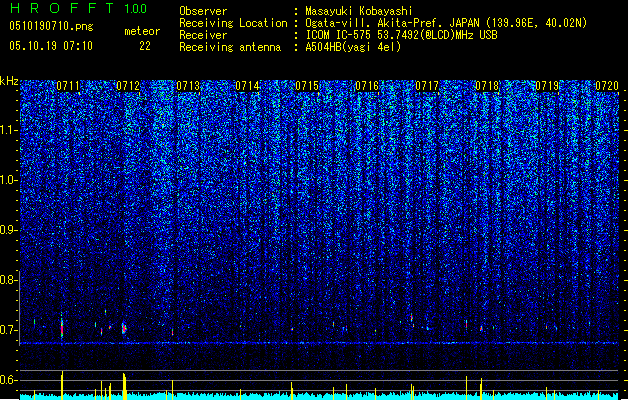
Task: Click the kHz axis unit label
Action: click(x=9, y=81)
